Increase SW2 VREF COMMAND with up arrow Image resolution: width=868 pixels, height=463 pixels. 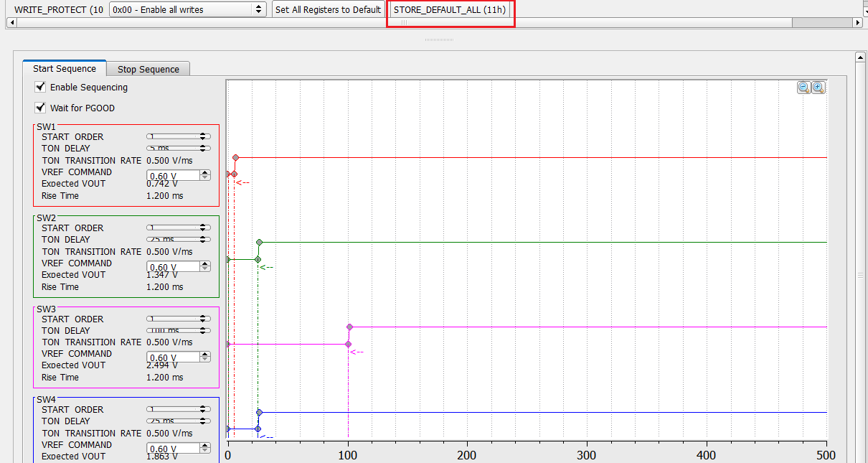point(205,263)
